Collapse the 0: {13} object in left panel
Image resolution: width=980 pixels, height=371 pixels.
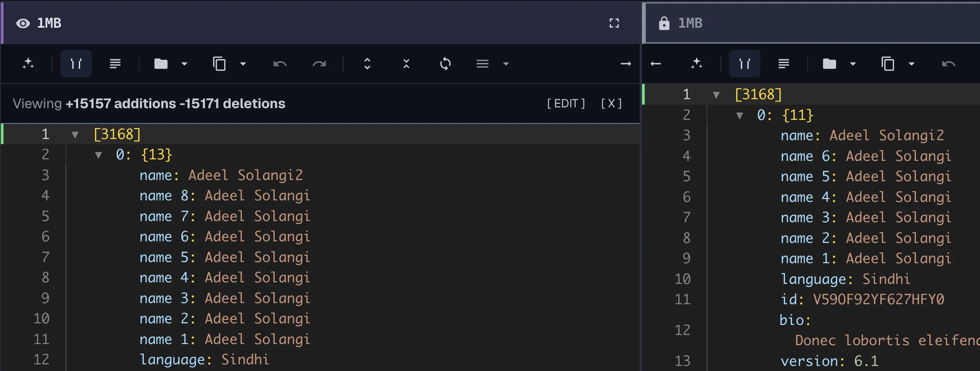[98, 155]
